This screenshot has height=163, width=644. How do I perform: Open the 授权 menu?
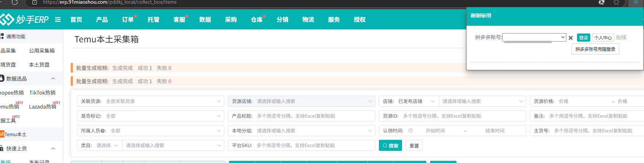[360, 20]
